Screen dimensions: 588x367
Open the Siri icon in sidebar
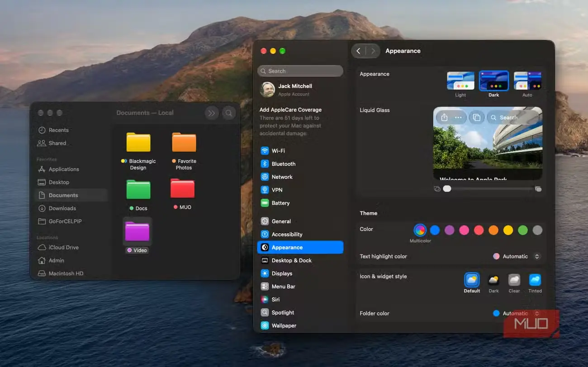[265, 300]
